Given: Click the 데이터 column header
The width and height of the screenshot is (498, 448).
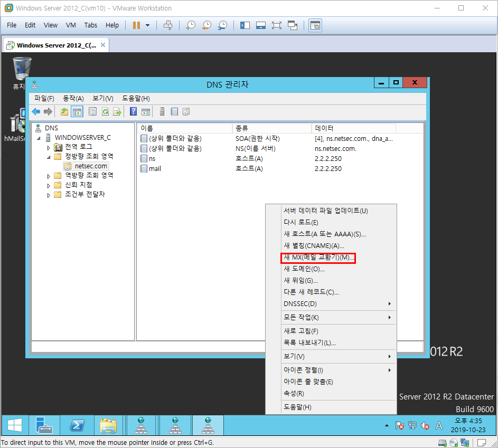Looking at the screenshot, I should (353, 128).
